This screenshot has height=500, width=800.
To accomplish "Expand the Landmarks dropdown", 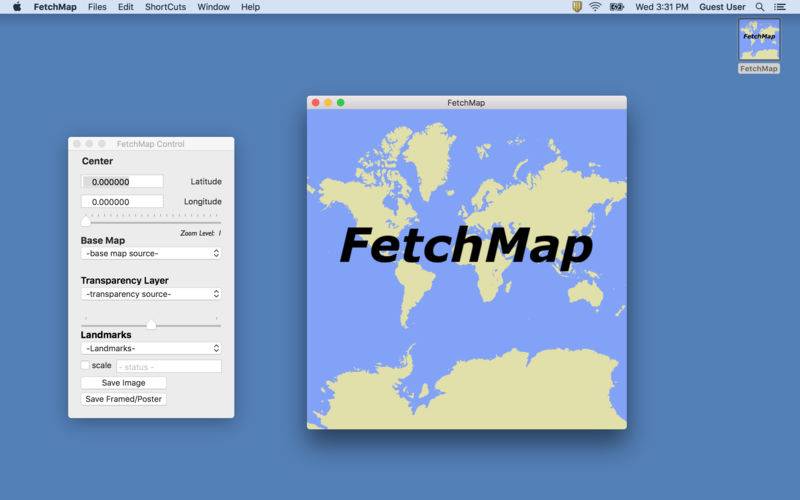I will [x=151, y=349].
